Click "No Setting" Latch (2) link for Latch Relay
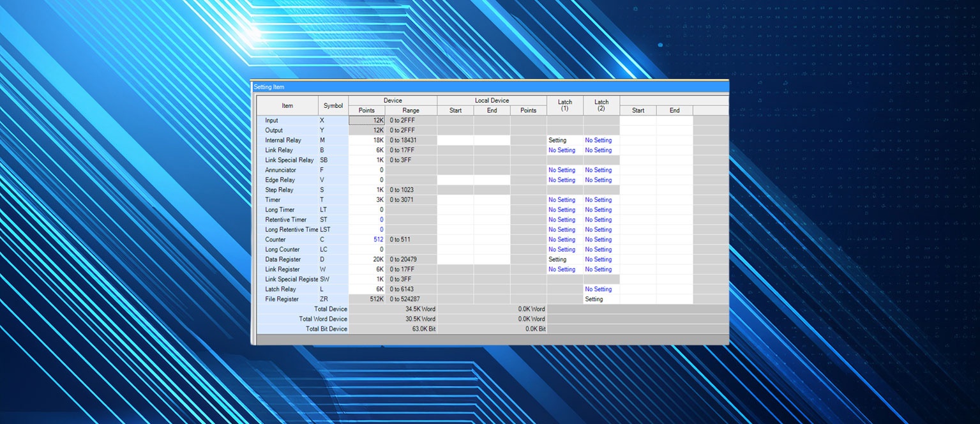Screen dimensions: 980x424 (x=598, y=289)
